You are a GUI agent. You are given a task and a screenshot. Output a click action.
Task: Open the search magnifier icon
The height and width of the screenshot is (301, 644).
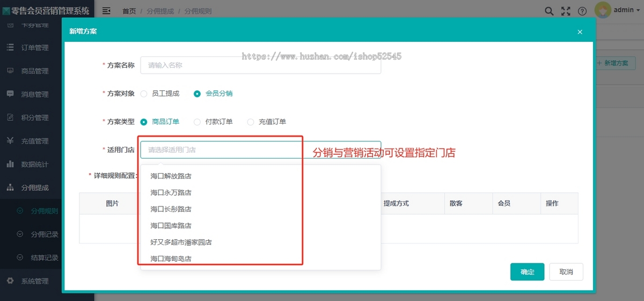coord(549,11)
